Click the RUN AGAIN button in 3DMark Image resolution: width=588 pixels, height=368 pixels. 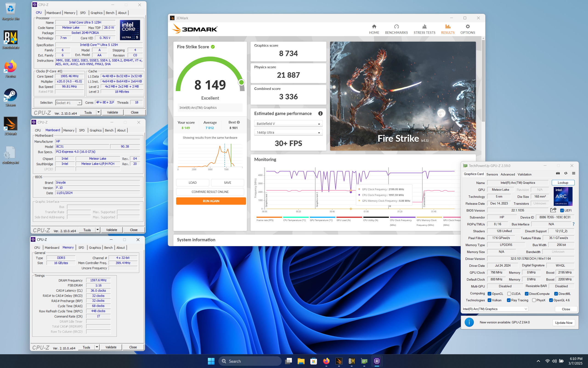(211, 201)
